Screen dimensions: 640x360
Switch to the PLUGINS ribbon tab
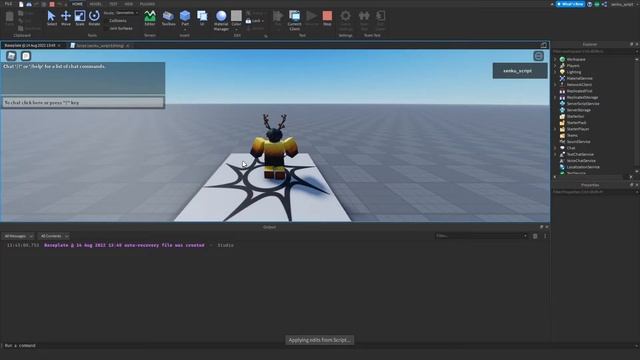point(147,4)
